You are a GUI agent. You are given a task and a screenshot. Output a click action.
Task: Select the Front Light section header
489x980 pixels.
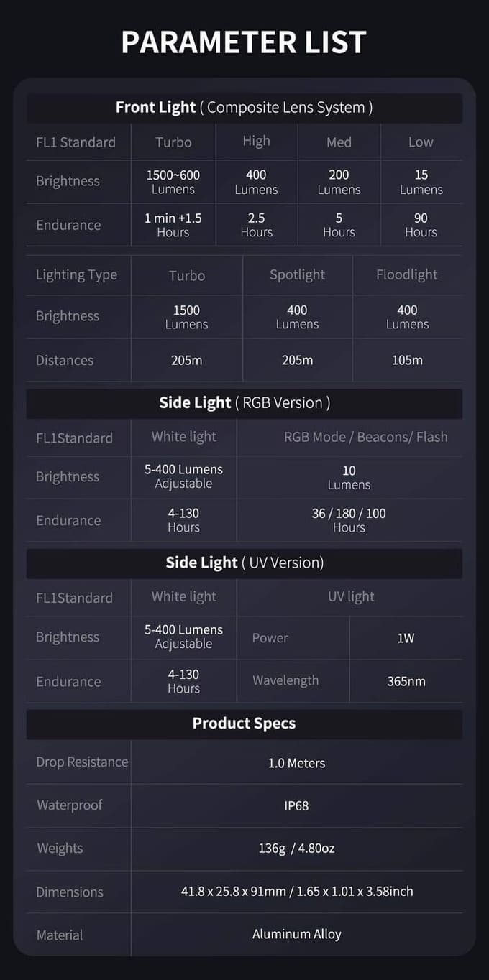pos(244,108)
